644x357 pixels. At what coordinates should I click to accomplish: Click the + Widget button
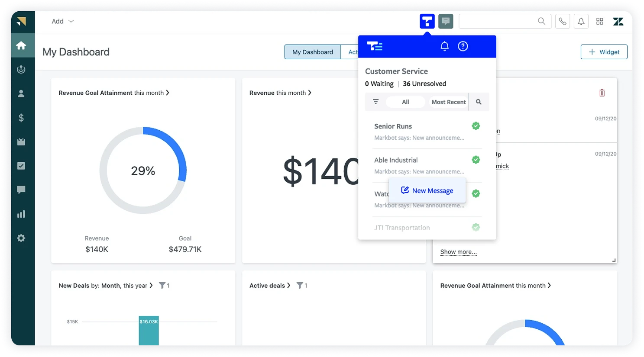click(x=604, y=52)
